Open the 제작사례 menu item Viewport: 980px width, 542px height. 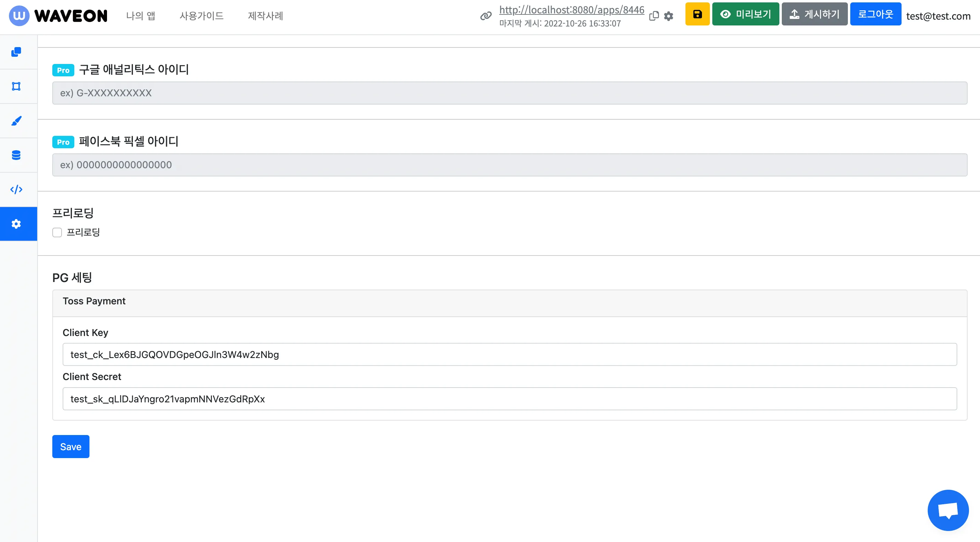pyautogui.click(x=265, y=15)
